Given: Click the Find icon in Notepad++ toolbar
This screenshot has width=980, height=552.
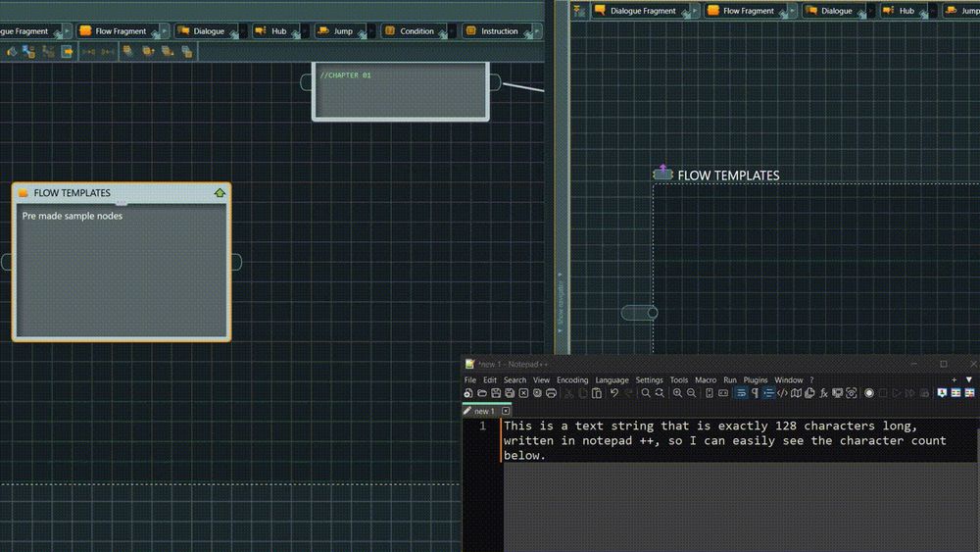Looking at the screenshot, I should point(646,393).
